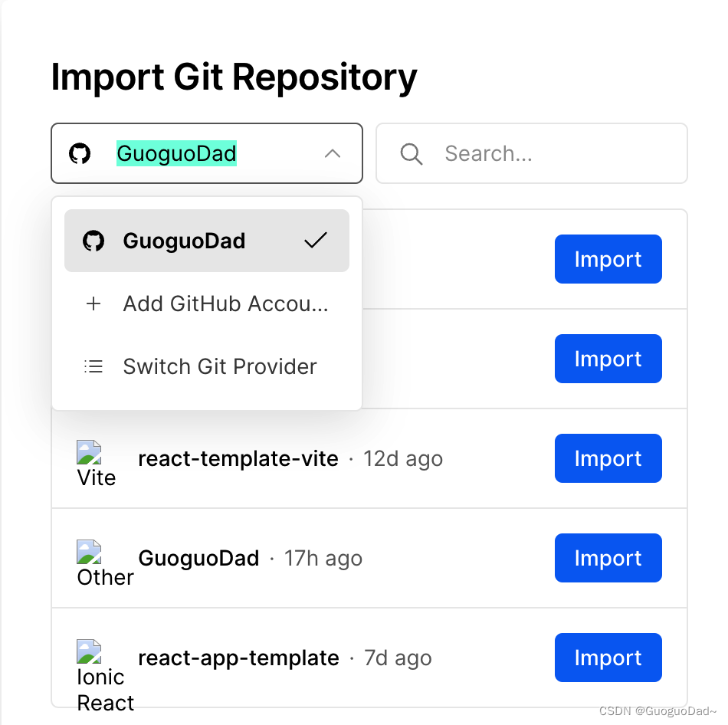
Task: Click the Vite framework icon
Action: tap(89, 452)
